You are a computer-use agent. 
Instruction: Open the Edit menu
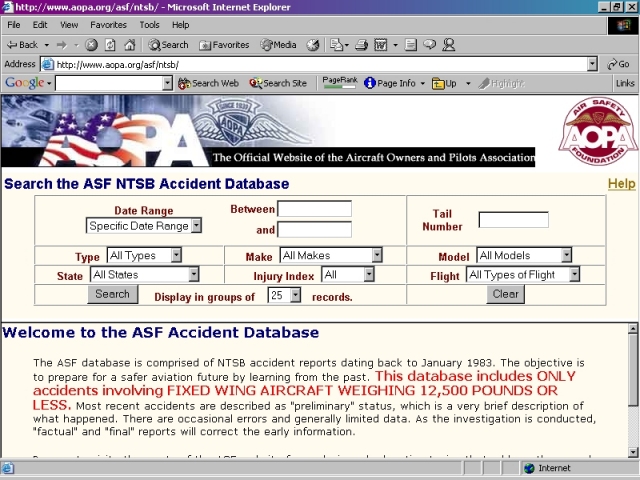pos(40,25)
